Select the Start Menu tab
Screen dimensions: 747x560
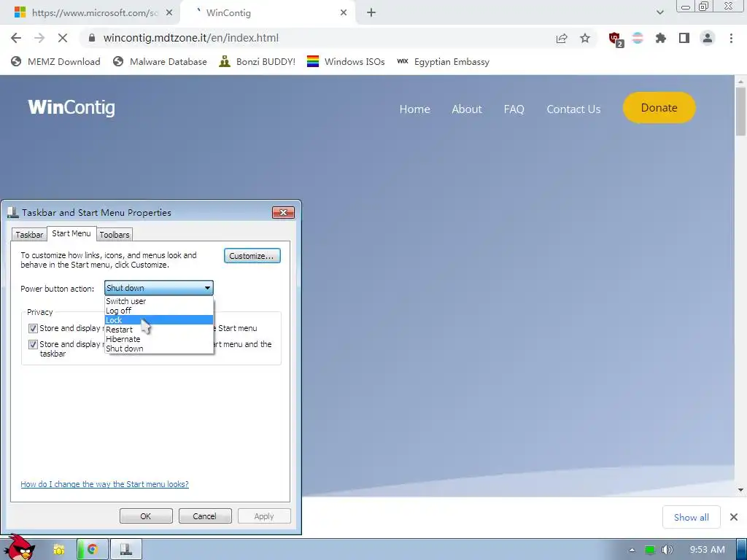tap(71, 233)
